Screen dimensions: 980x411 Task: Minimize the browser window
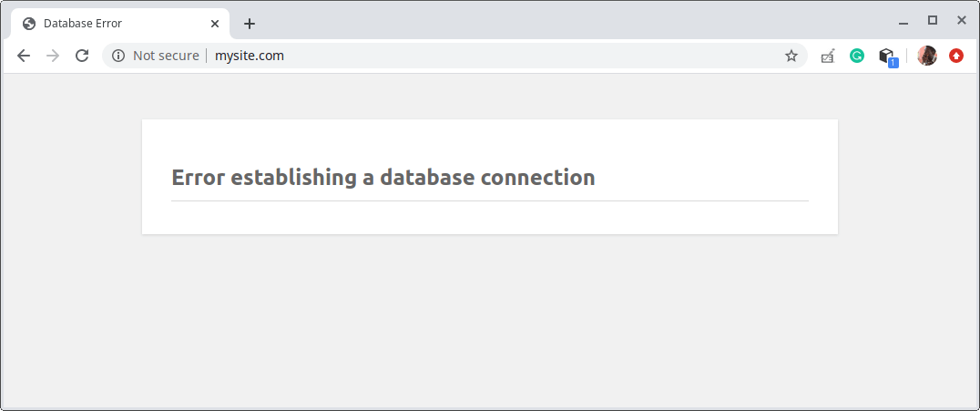(x=903, y=21)
